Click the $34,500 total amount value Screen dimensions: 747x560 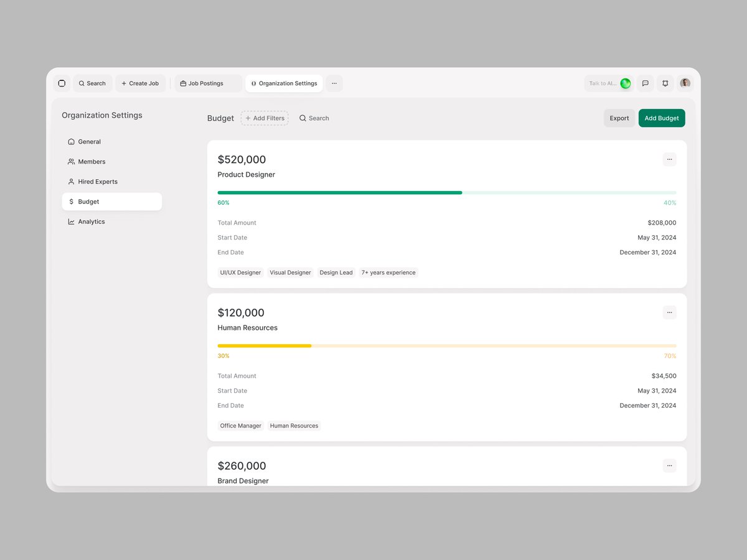coord(664,376)
